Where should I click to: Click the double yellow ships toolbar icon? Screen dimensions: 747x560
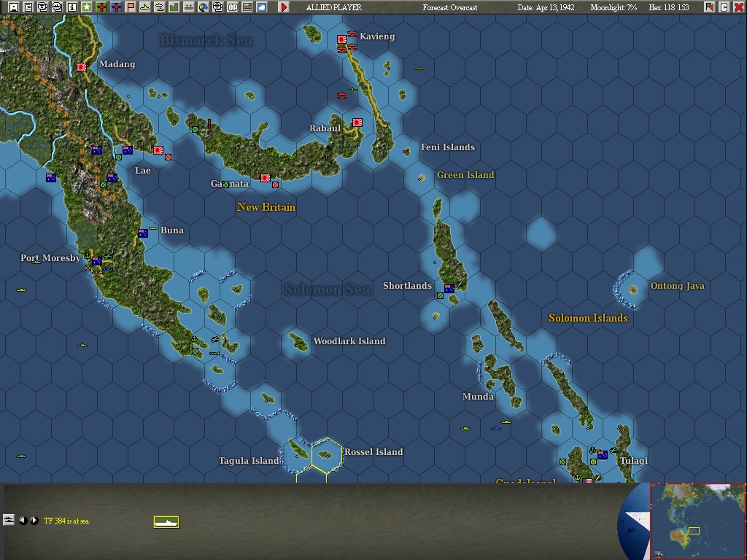[x=160, y=7]
